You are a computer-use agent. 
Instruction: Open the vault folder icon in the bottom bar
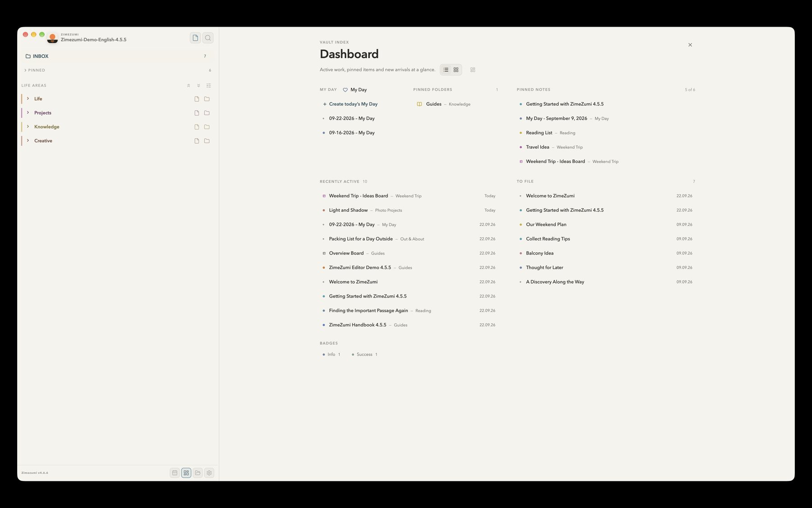tap(198, 473)
